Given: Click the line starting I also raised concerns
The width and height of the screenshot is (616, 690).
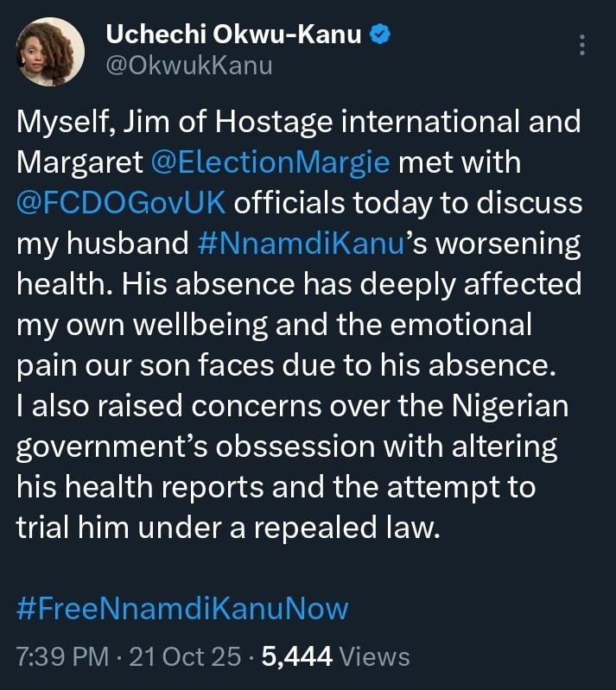Looking at the screenshot, I should tap(293, 406).
